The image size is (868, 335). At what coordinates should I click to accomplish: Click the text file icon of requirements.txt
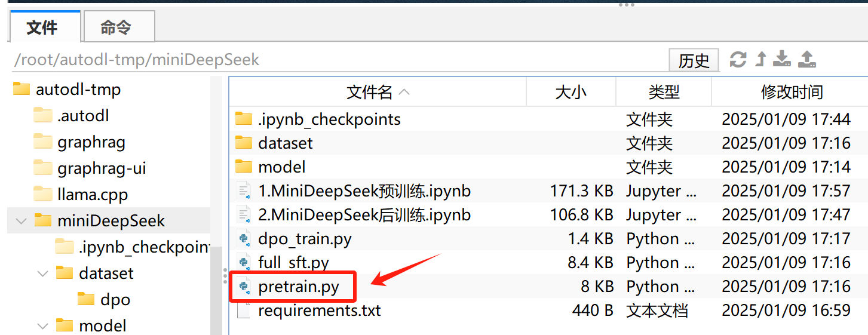244,311
